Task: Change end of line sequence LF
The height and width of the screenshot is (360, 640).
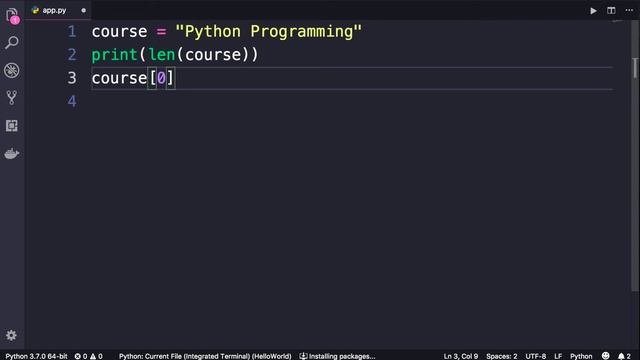Action: click(558, 356)
